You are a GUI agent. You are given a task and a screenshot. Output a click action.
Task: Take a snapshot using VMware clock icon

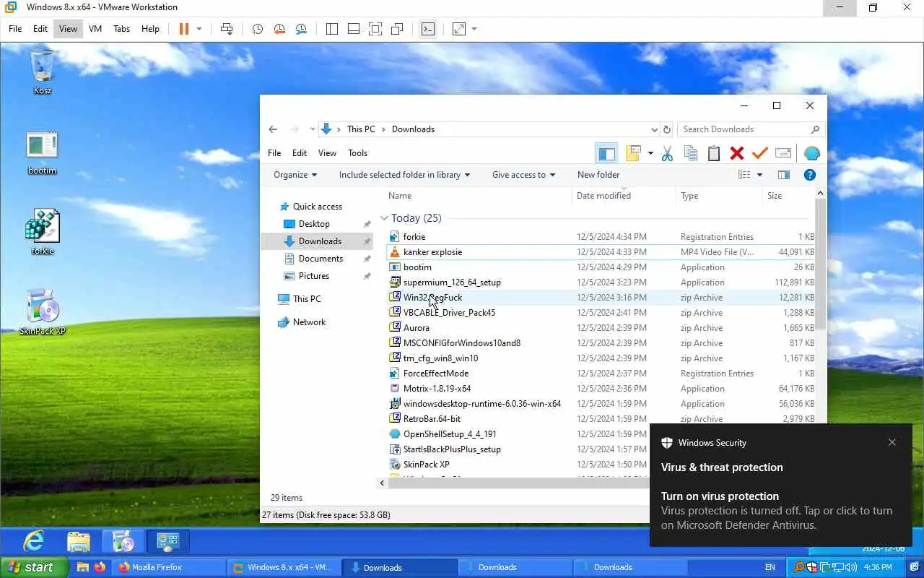(x=257, y=29)
